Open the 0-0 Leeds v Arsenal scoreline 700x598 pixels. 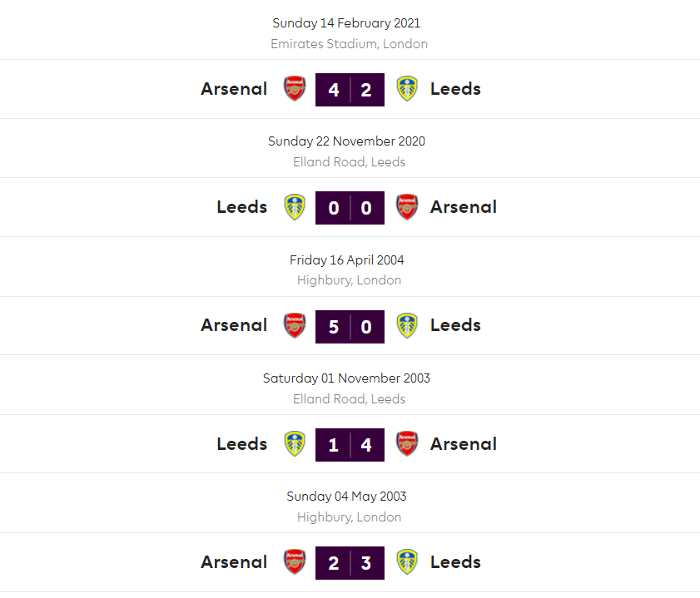tap(350, 208)
